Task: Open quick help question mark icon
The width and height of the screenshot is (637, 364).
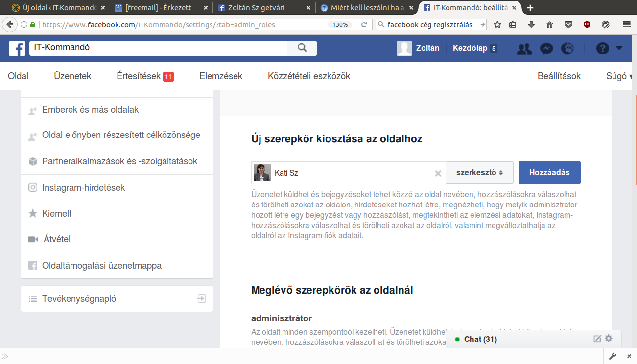Action: click(x=602, y=48)
